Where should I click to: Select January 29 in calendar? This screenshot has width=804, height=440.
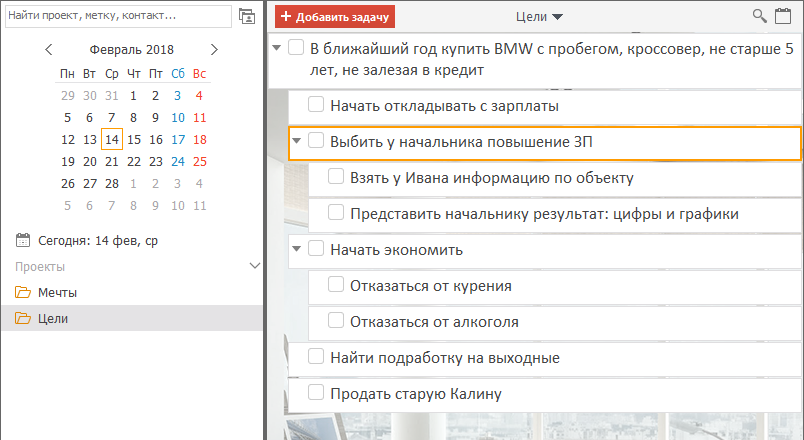coord(68,95)
